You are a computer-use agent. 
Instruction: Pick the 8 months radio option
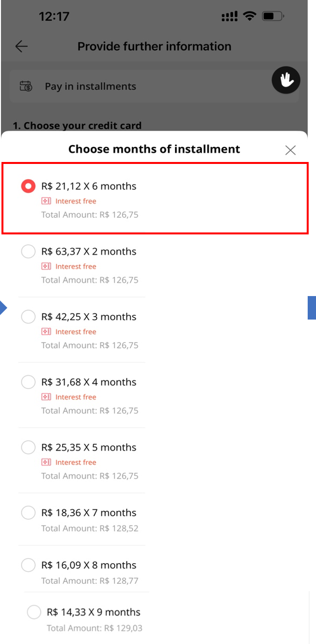pos(28,565)
